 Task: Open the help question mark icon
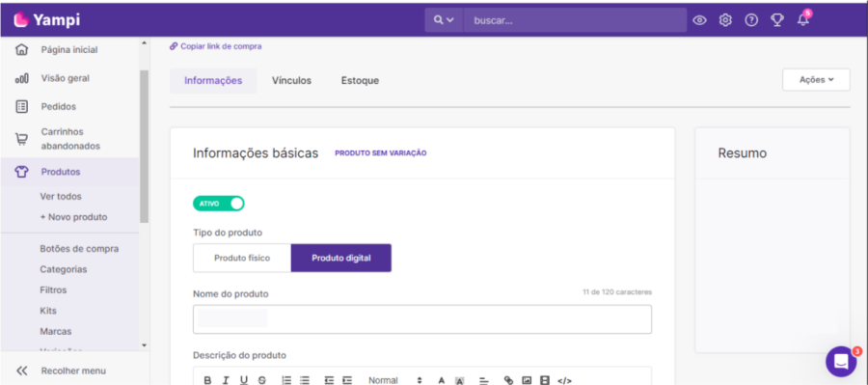(x=751, y=20)
